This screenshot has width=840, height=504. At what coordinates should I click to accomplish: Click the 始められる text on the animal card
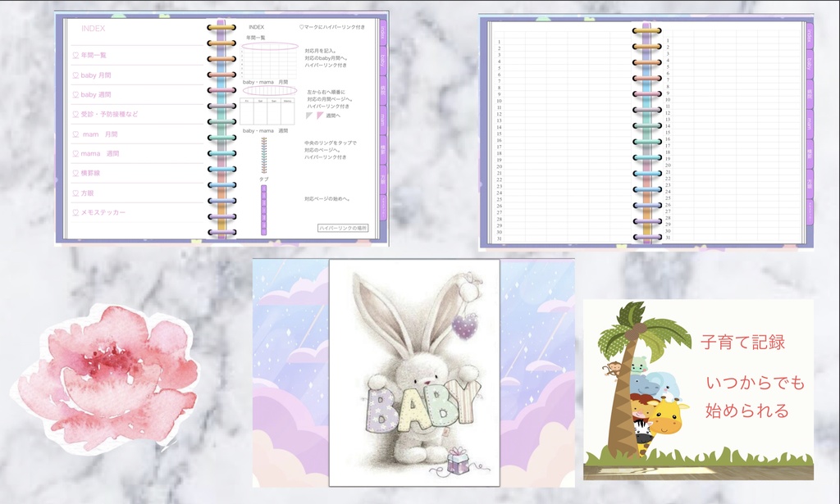[746, 411]
